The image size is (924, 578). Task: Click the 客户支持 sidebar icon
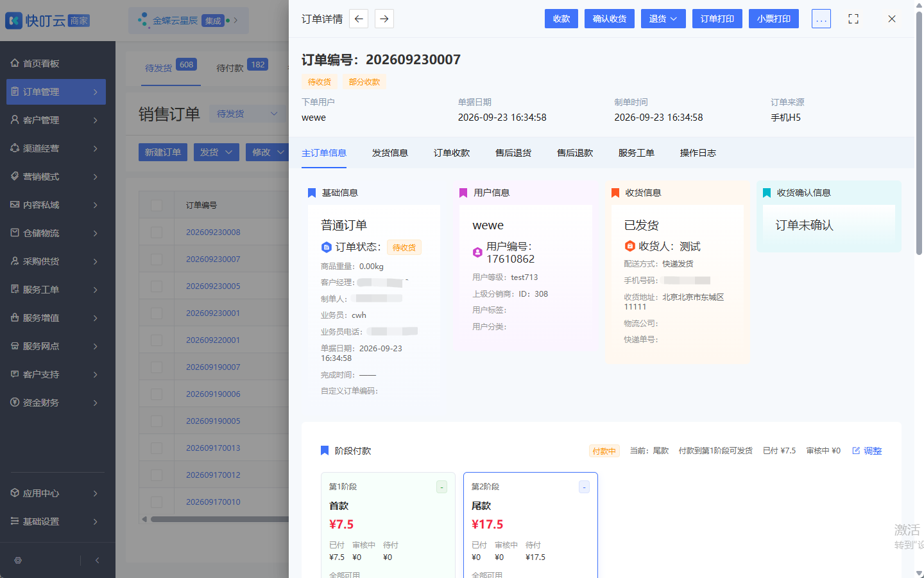tap(15, 374)
